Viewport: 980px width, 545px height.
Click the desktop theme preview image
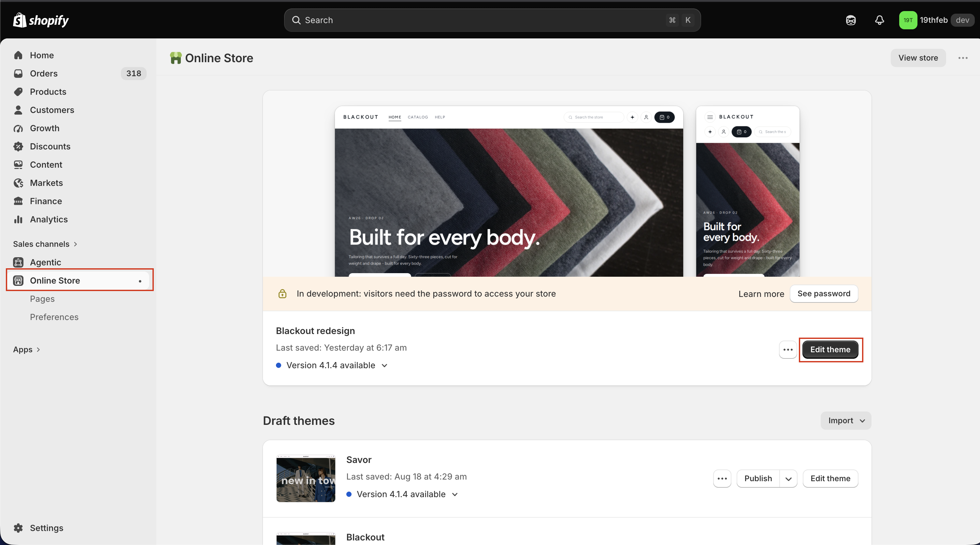click(x=509, y=191)
